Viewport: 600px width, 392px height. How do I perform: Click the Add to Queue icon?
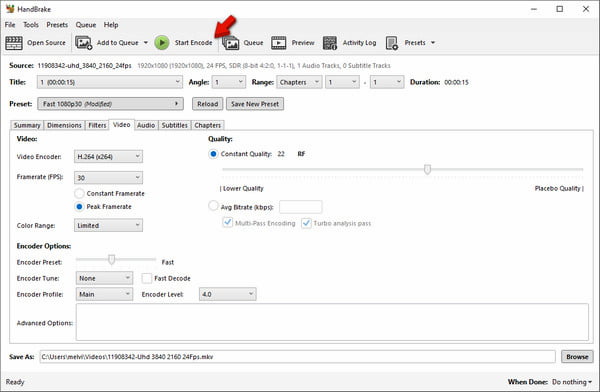pos(83,43)
